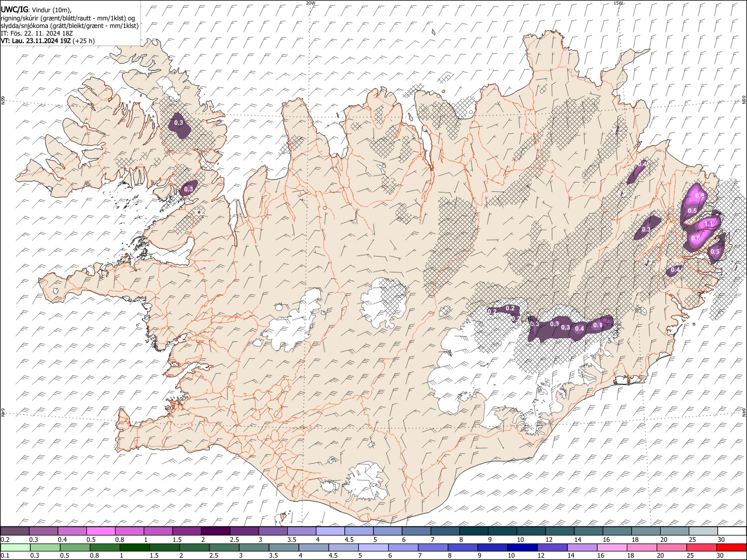Select the small 0.3 snow patch at Westfjords base
This screenshot has height=560, width=747.
(189, 189)
